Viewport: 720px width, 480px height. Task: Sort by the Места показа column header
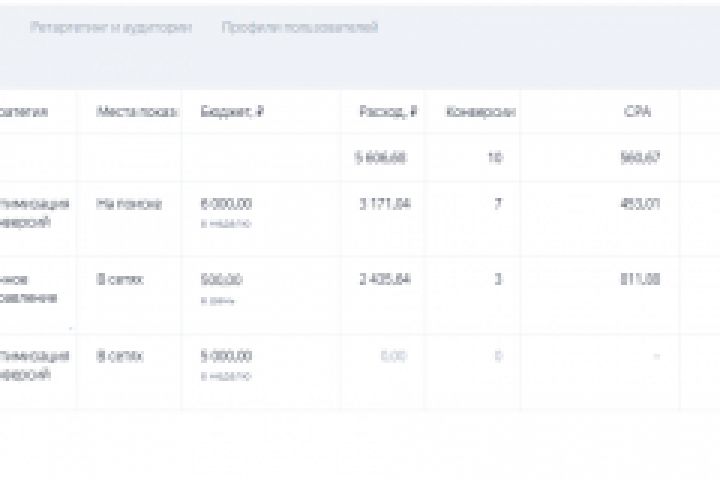pyautogui.click(x=136, y=112)
